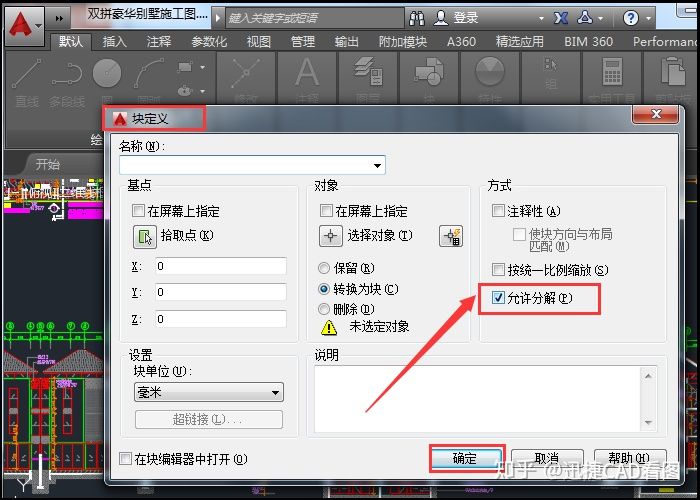Select Convert to block (转换为块) radio
Image resolution: width=700 pixels, height=500 pixels.
pyautogui.click(x=324, y=289)
